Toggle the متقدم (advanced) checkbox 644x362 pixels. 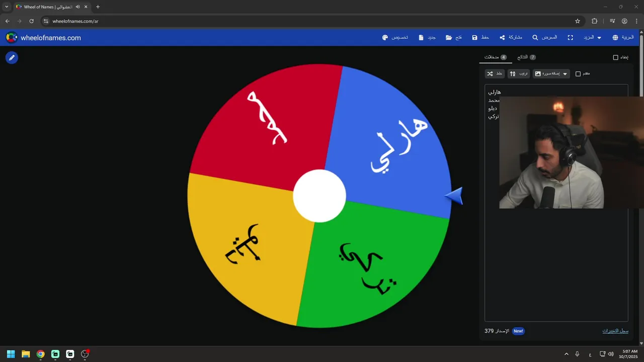point(578,74)
